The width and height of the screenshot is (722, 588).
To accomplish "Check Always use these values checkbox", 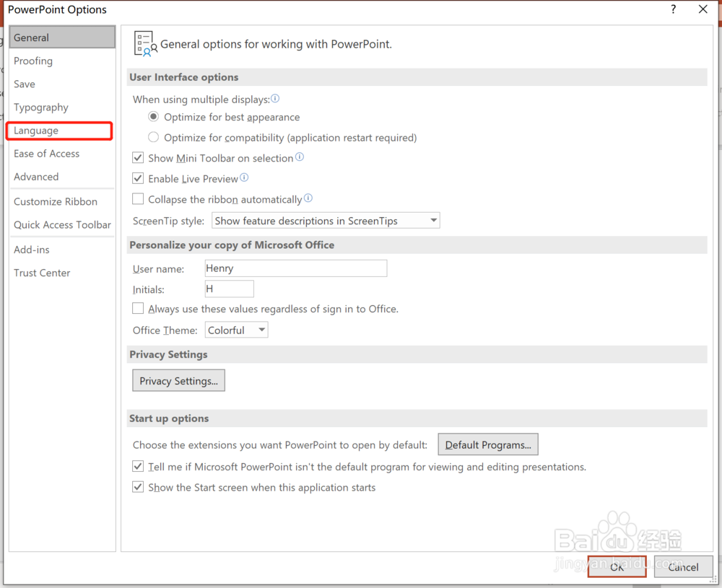I will [138, 308].
